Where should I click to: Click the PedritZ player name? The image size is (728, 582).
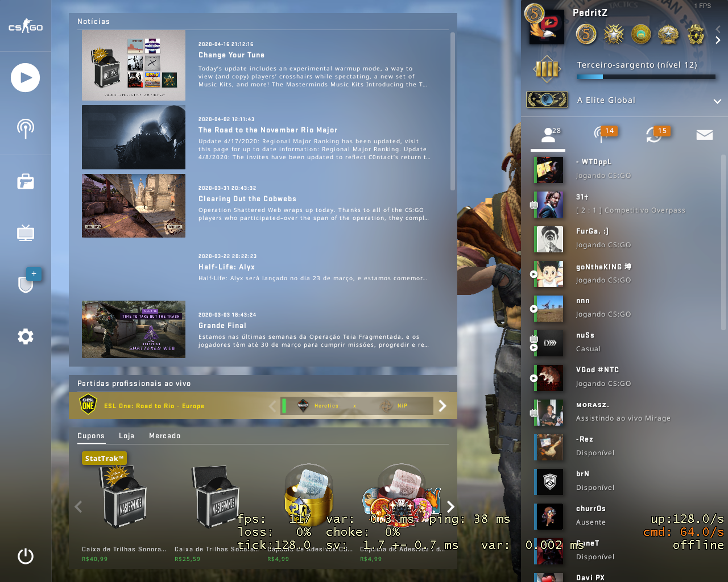tap(590, 13)
